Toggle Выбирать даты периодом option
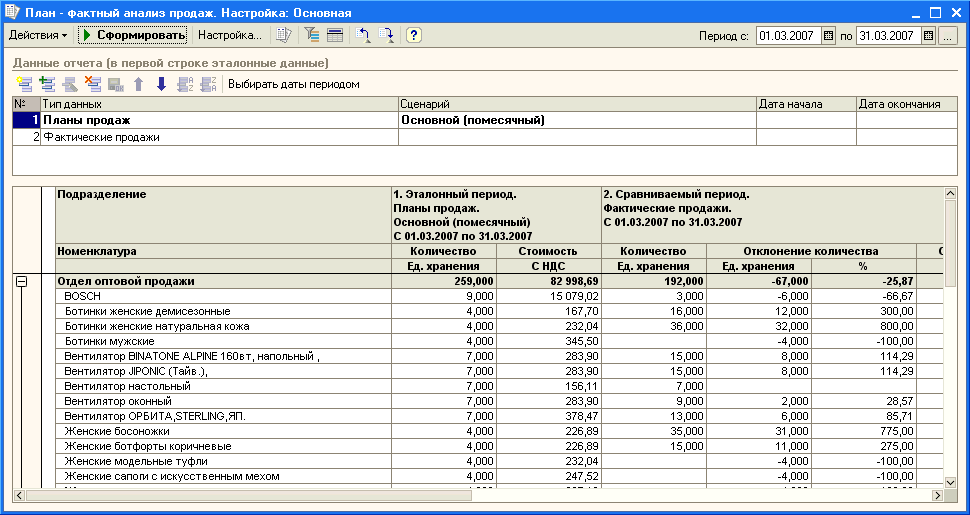The height and width of the screenshot is (515, 970). click(294, 84)
